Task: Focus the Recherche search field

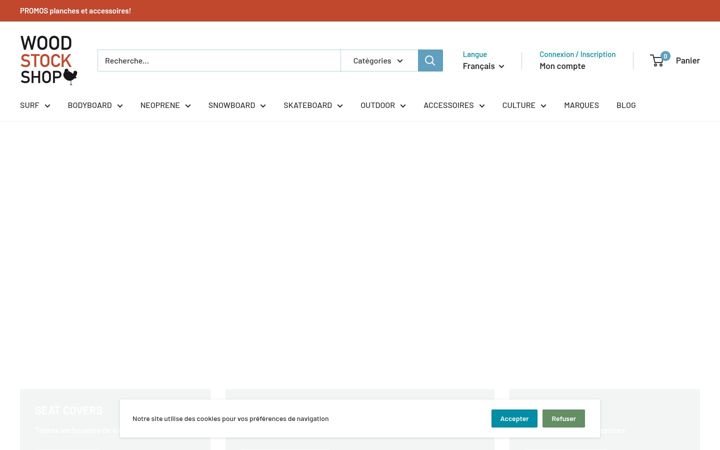Action: click(x=219, y=61)
